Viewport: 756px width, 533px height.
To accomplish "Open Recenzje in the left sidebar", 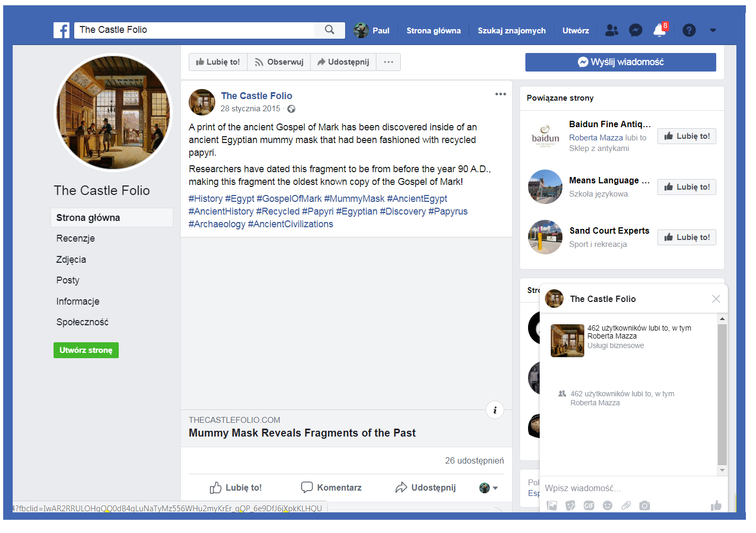I will 76,238.
